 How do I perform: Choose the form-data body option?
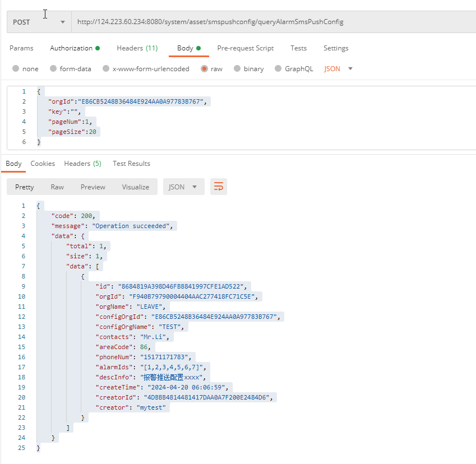point(53,69)
